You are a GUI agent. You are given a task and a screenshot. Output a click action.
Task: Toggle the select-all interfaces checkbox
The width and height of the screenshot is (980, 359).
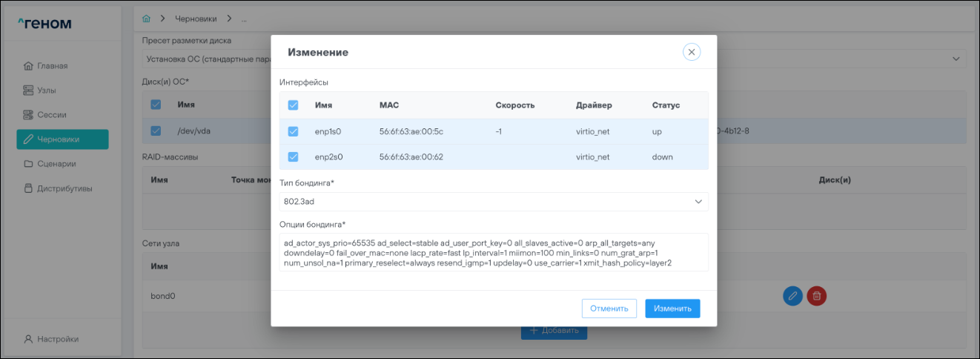[x=293, y=105]
